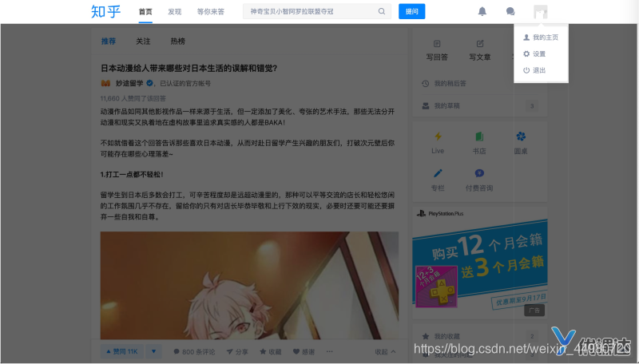Click the 11,660 人赞同了该回答 text
The image size is (639, 364).
133,98
